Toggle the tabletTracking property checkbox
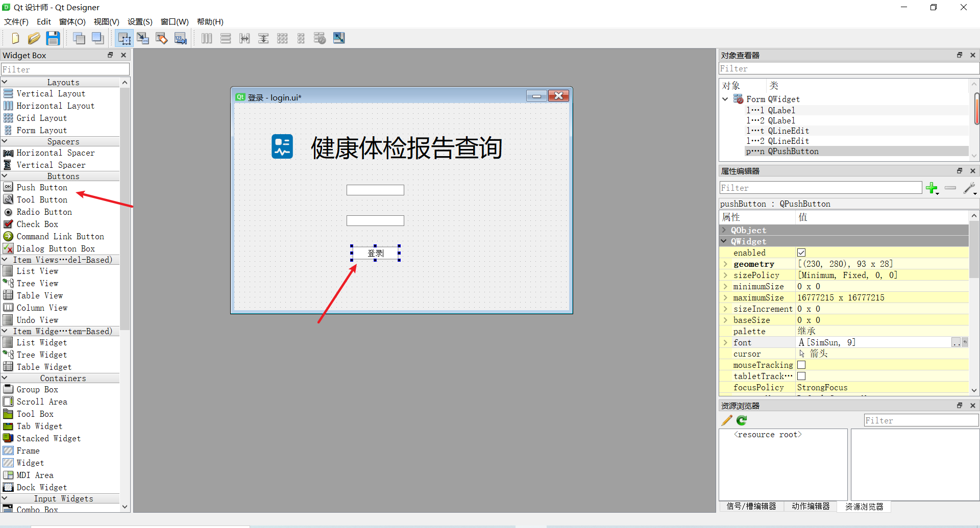 point(801,376)
